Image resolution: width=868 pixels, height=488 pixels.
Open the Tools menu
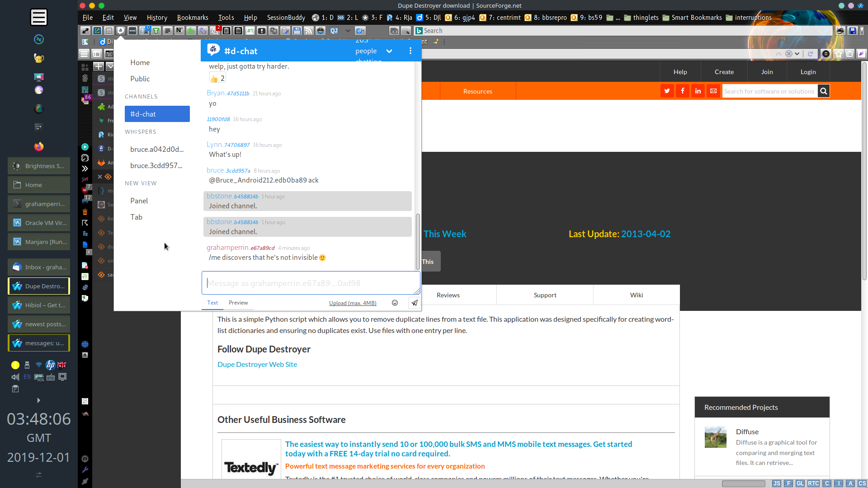[226, 18]
